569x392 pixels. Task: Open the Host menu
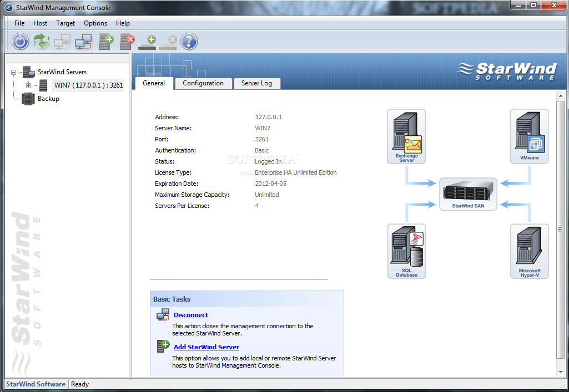41,23
